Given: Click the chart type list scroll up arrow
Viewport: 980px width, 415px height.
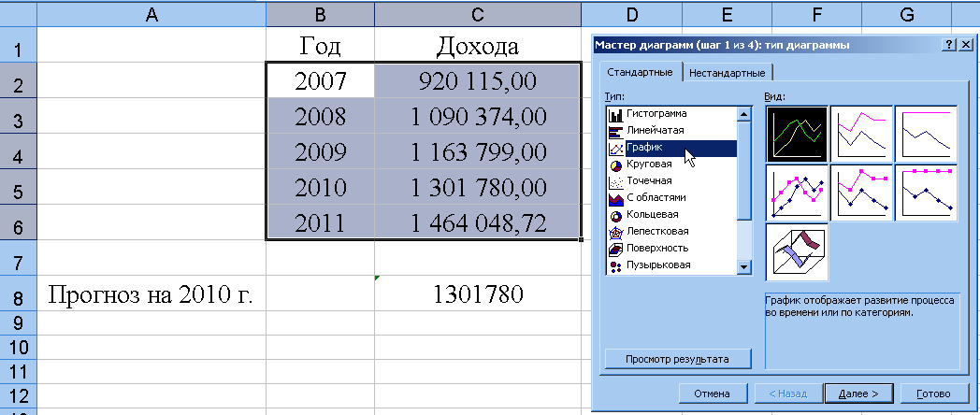Looking at the screenshot, I should [x=743, y=114].
